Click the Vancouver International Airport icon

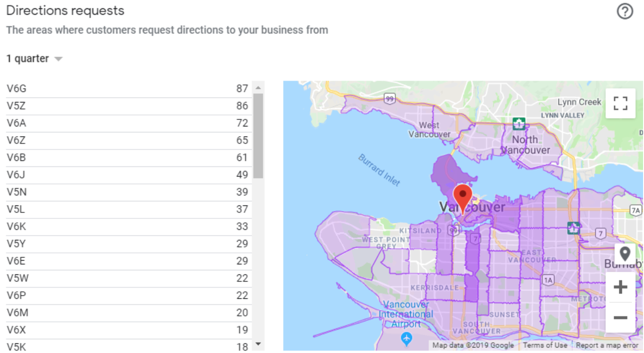(x=406, y=339)
